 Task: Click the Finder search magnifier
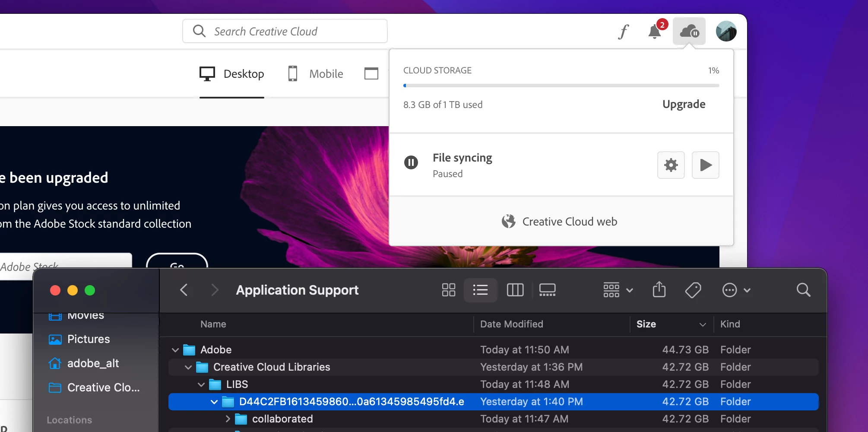[x=803, y=290]
